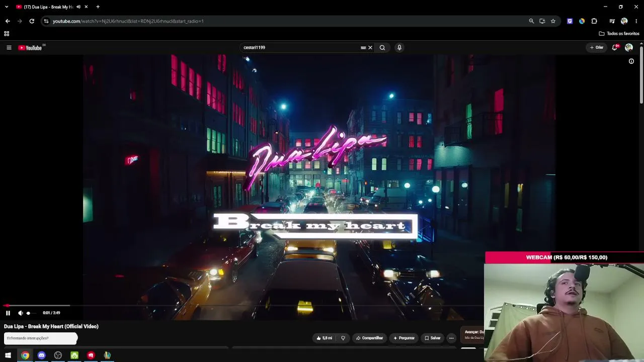Click the Perguntar ask button
The width and height of the screenshot is (644, 362).
pyautogui.click(x=404, y=338)
